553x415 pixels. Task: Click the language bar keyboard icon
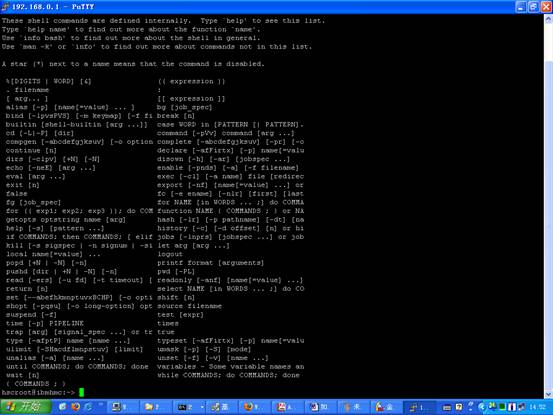tap(447, 408)
